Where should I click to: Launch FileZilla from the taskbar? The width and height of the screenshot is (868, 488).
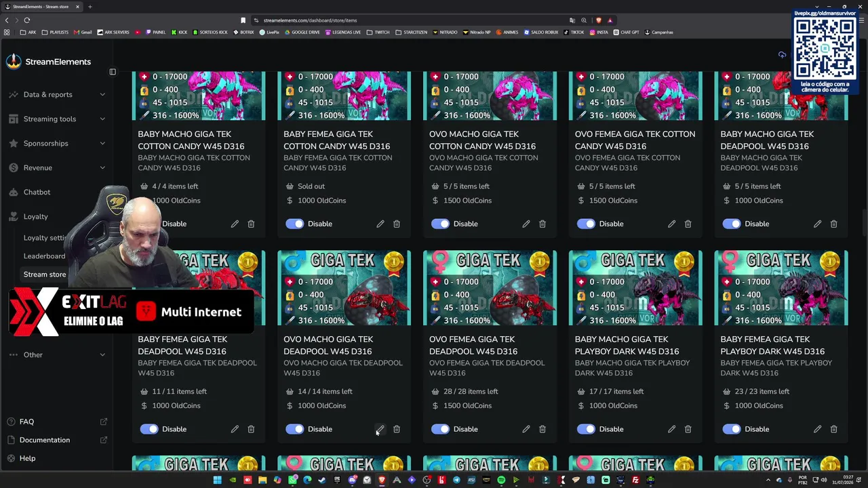pos(635,480)
